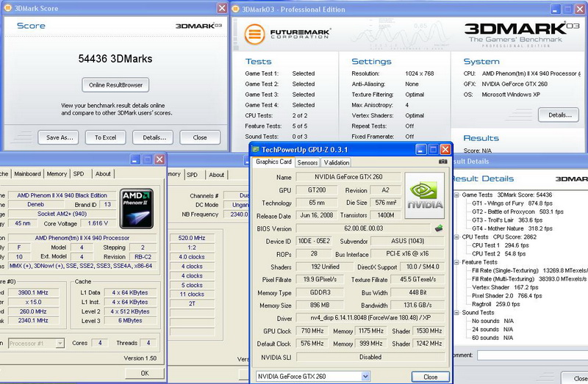Select the Graphics Card tab in GPU-Z

[273, 162]
